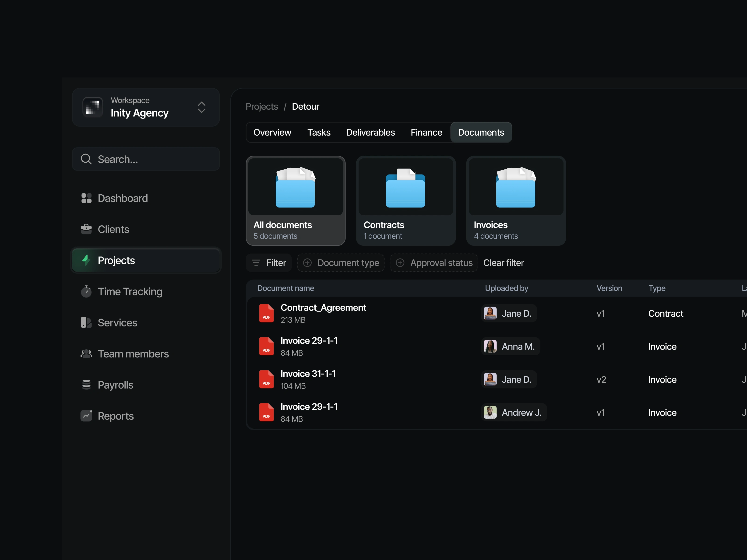Open the Team members section

146,353
